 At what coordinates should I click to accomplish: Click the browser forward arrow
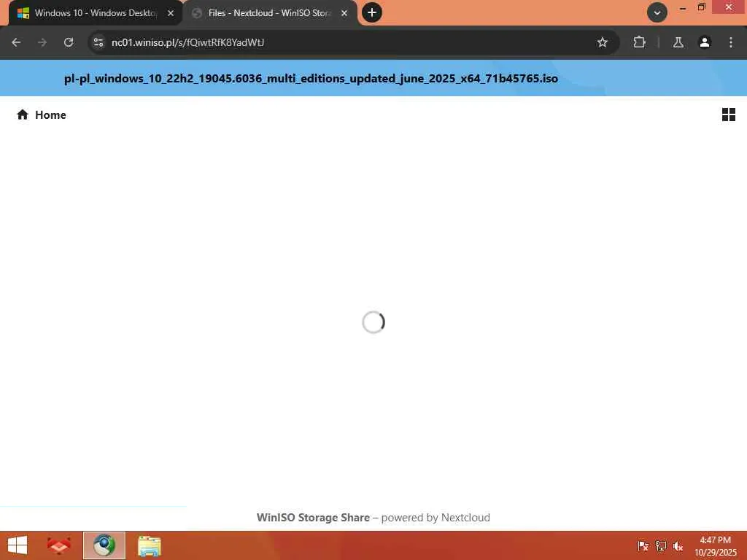42,42
